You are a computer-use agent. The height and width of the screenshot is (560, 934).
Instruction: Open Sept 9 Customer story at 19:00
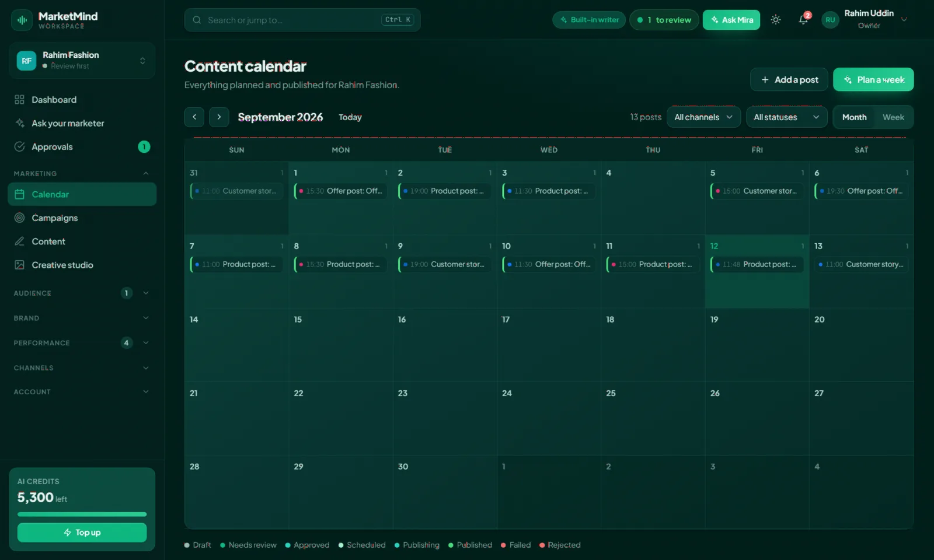pos(444,264)
